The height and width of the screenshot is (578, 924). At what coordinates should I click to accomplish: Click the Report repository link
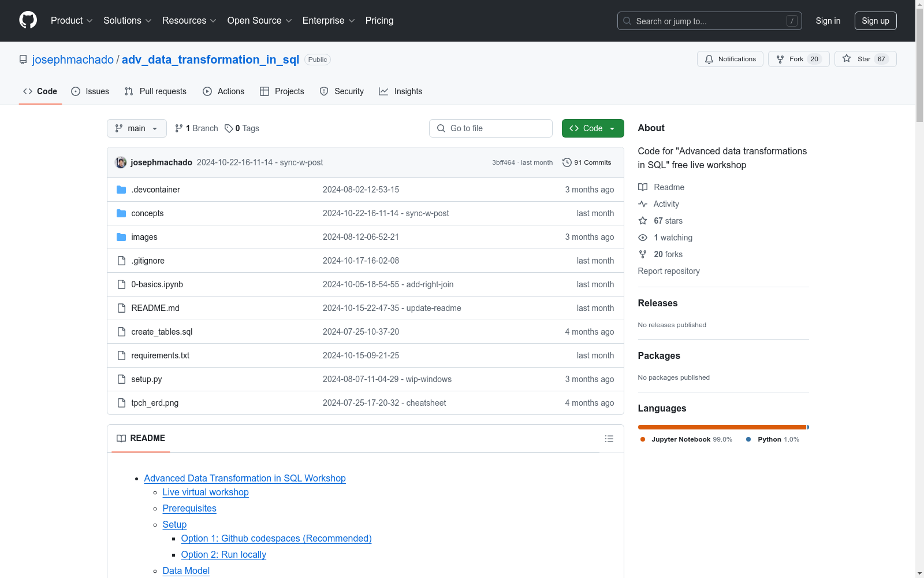point(669,271)
